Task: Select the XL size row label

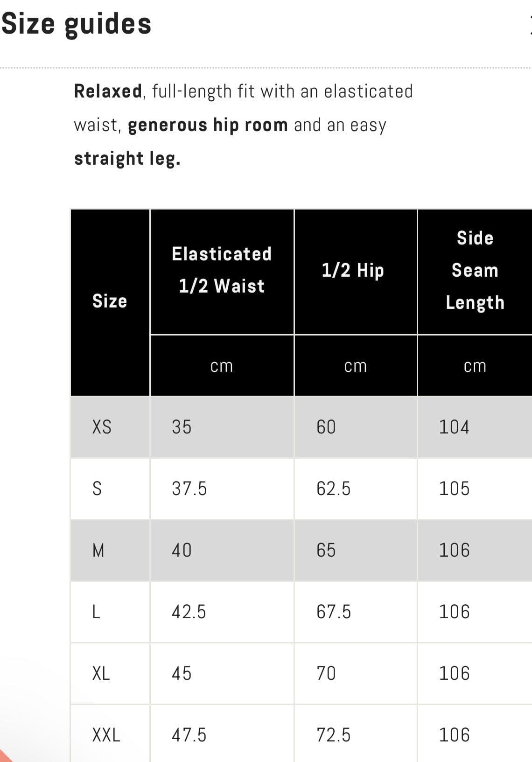Action: point(101,673)
